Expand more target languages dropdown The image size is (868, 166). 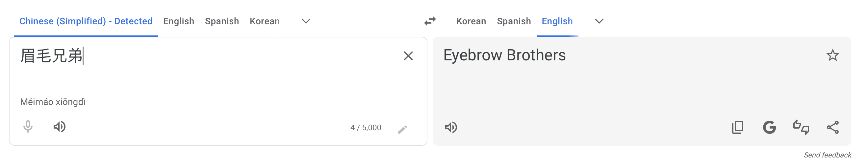[599, 21]
